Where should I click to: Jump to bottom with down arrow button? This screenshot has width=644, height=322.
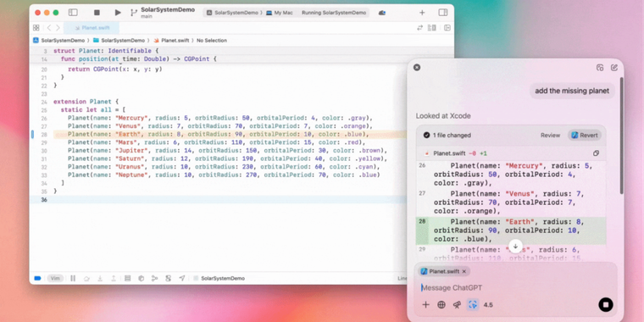[x=515, y=246]
